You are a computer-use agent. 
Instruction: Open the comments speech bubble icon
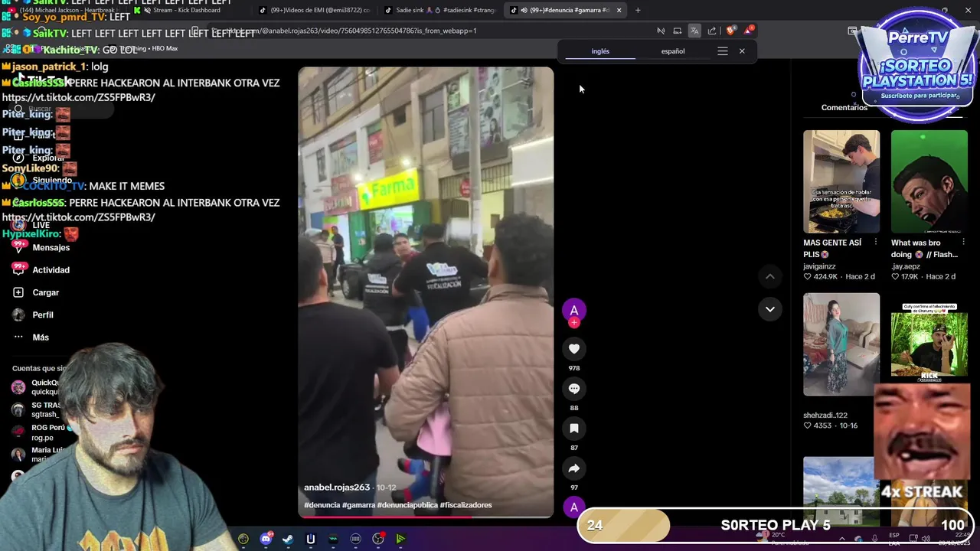574,389
